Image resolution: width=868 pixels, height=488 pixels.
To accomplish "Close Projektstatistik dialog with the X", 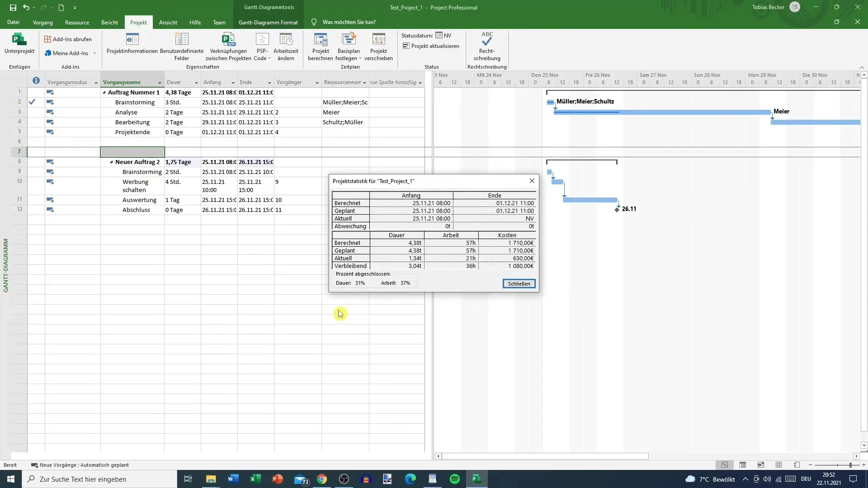I will [532, 181].
